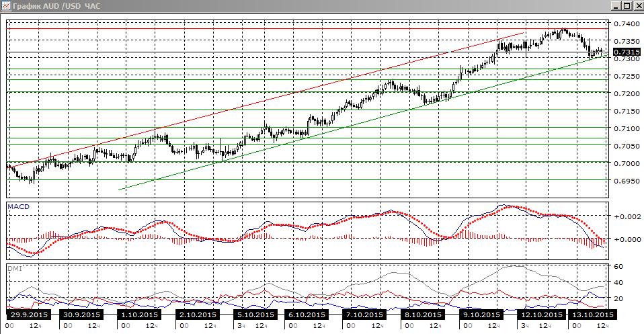The image size is (644, 334).
Task: Click the MACD indicator label
Action: 18,206
